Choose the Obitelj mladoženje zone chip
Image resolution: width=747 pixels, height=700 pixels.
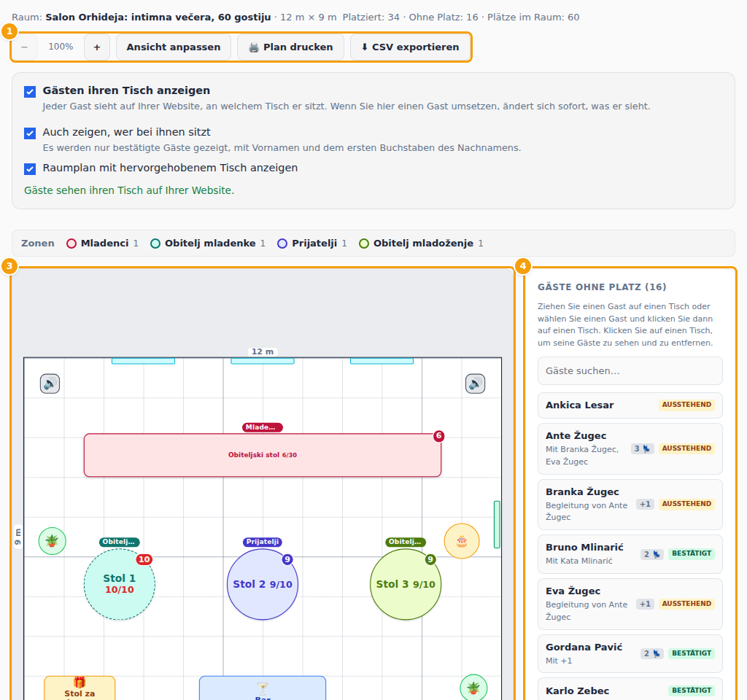click(x=421, y=244)
